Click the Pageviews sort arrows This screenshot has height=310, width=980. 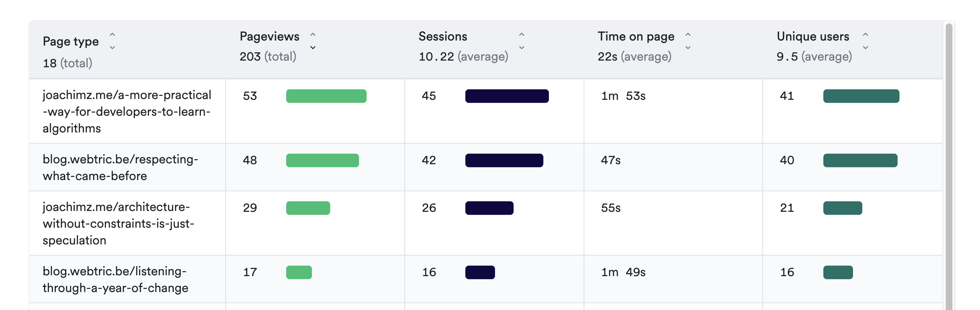(x=312, y=41)
